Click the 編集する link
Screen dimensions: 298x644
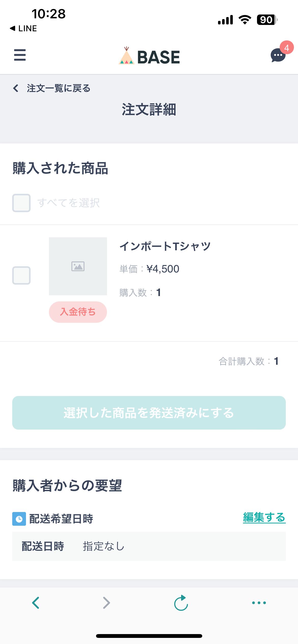pos(264,518)
